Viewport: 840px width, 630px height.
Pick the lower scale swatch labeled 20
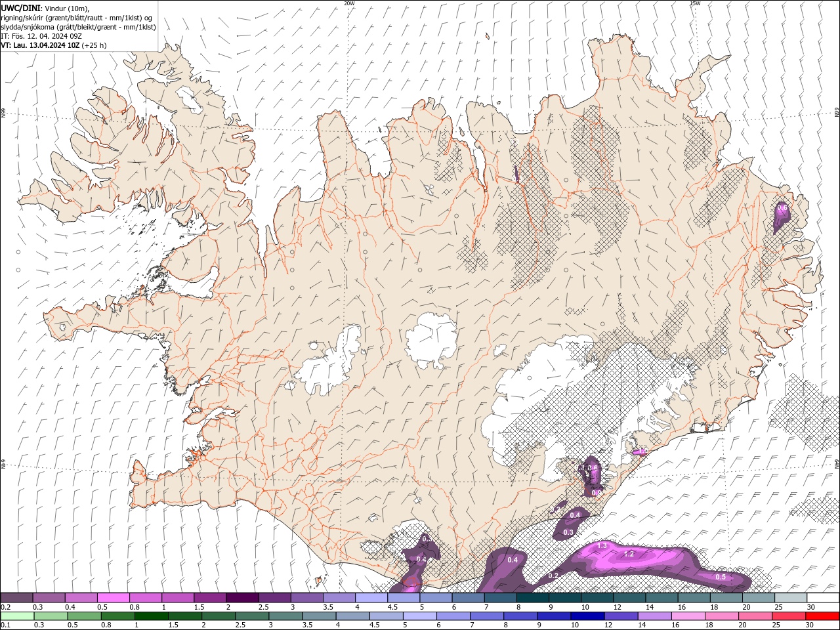pyautogui.click(x=755, y=616)
